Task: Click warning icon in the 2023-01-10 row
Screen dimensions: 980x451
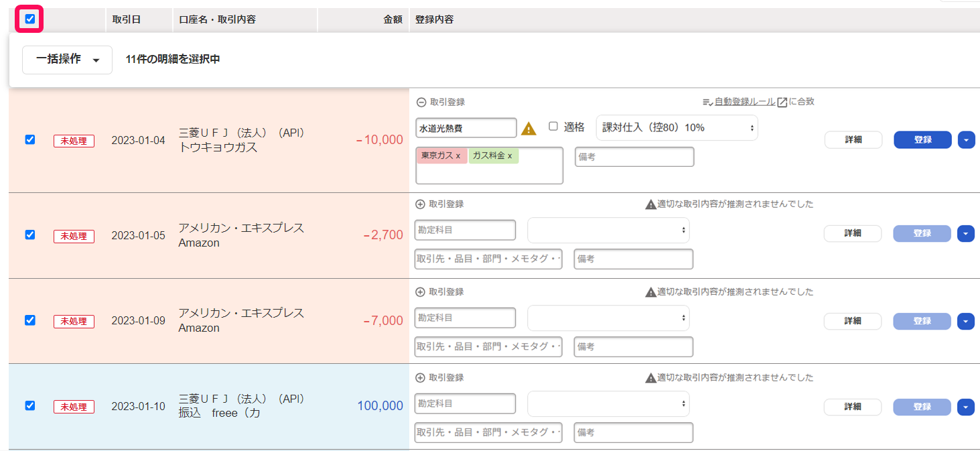Action: coord(650,378)
